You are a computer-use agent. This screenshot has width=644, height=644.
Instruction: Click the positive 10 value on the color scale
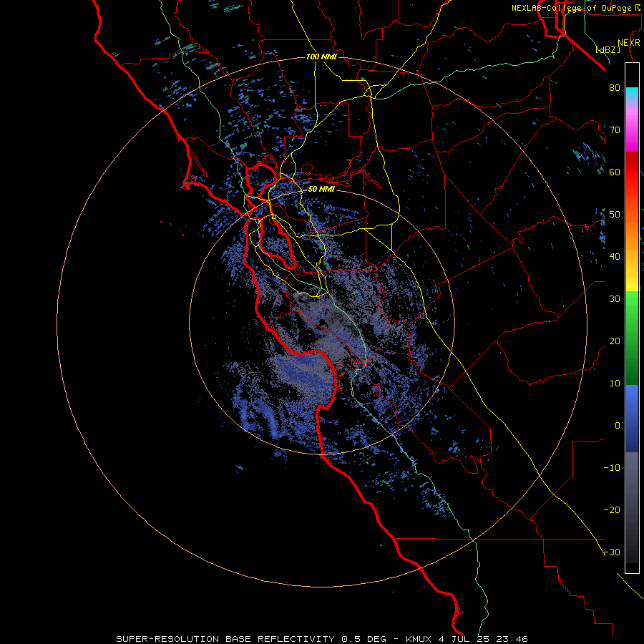coord(615,384)
